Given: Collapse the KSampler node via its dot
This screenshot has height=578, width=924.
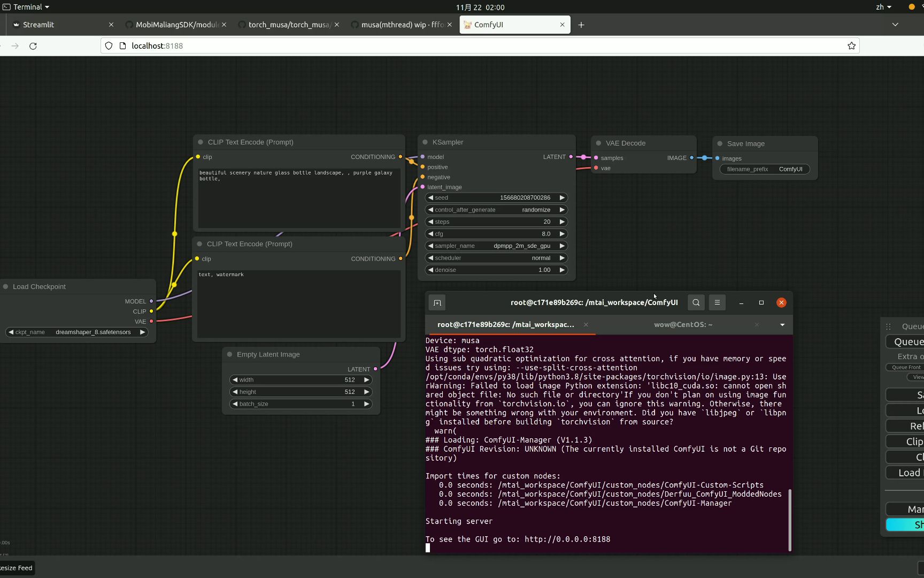Looking at the screenshot, I should (425, 142).
